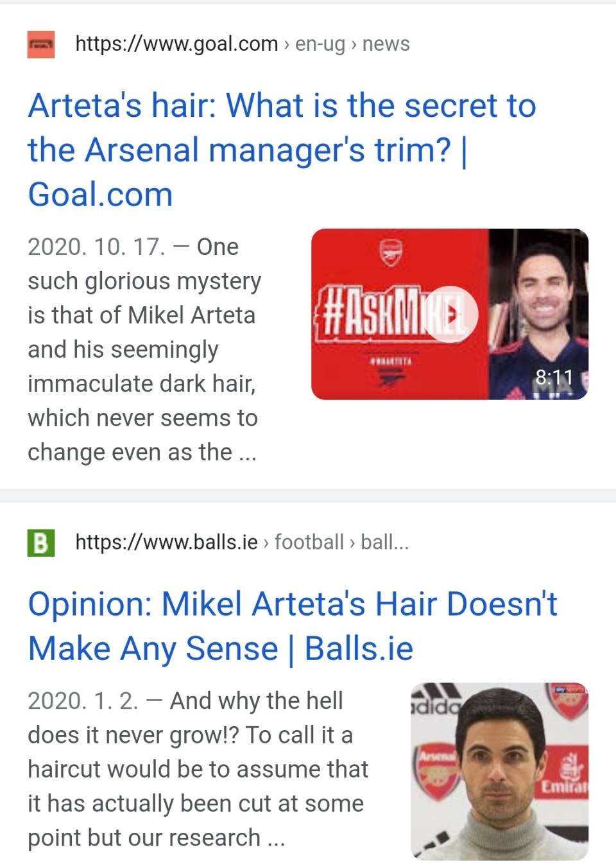This screenshot has width=616, height=863.
Task: Click the Arsenal crest in video thumbnail
Action: [390, 252]
